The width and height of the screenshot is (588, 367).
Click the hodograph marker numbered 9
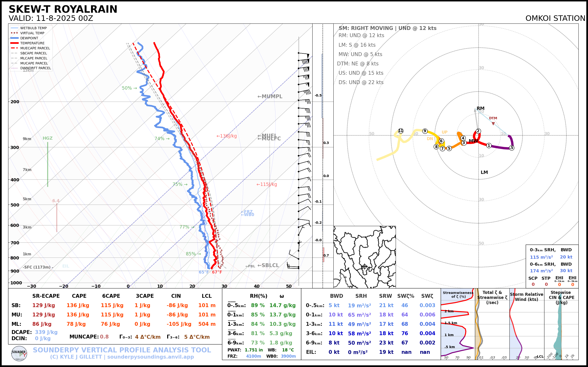(425, 131)
